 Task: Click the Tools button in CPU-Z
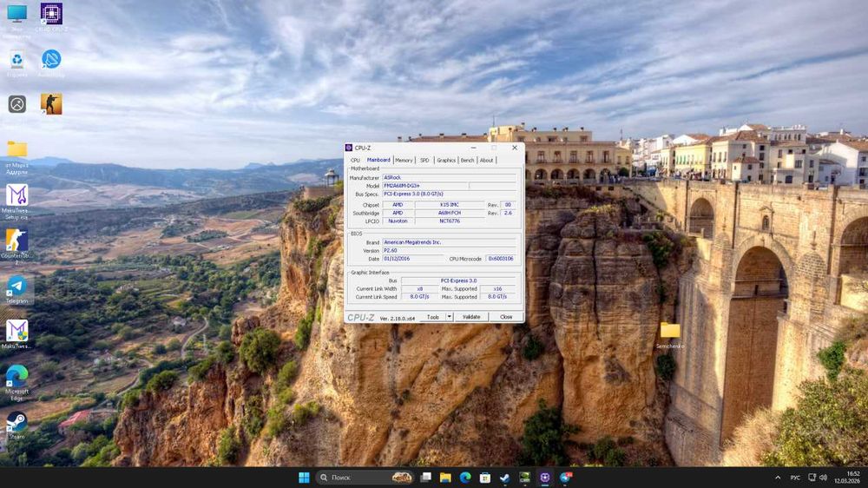433,317
